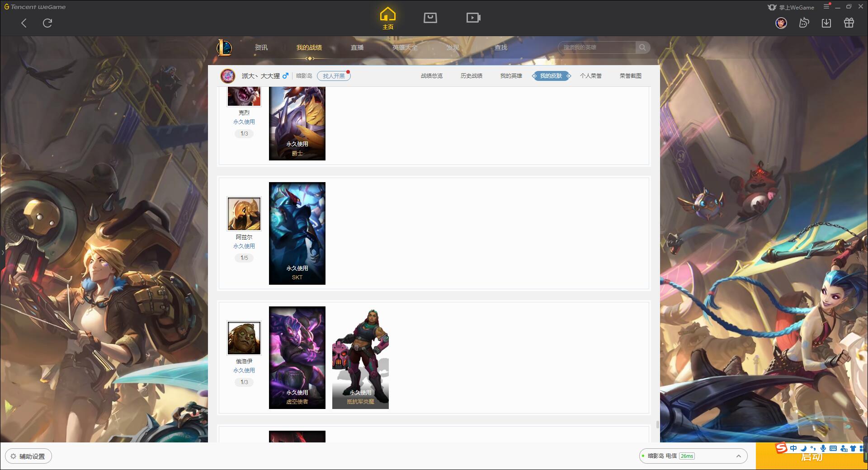Image resolution: width=868 pixels, height=470 pixels.
Task: Expand the left-edge sidebar arrow
Action: tap(2, 252)
